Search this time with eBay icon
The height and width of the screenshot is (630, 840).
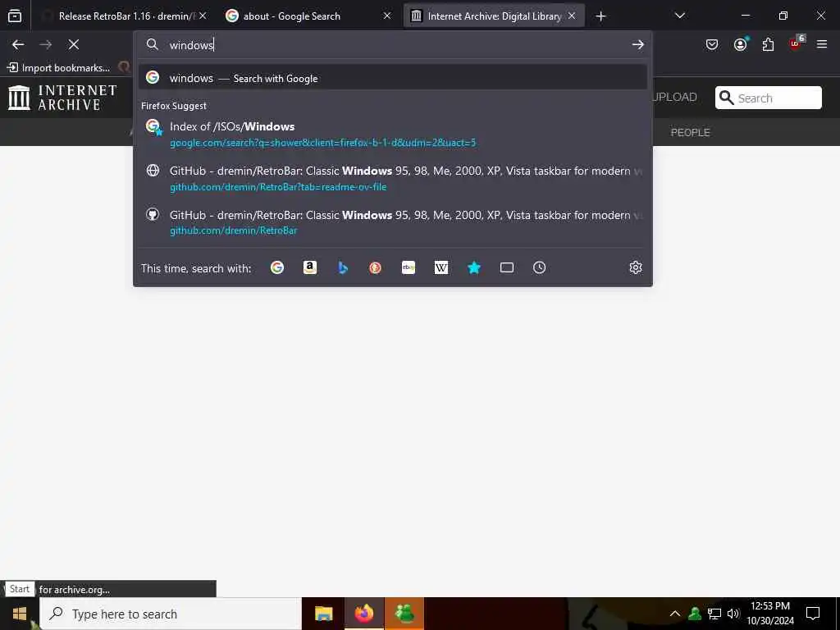(x=409, y=267)
